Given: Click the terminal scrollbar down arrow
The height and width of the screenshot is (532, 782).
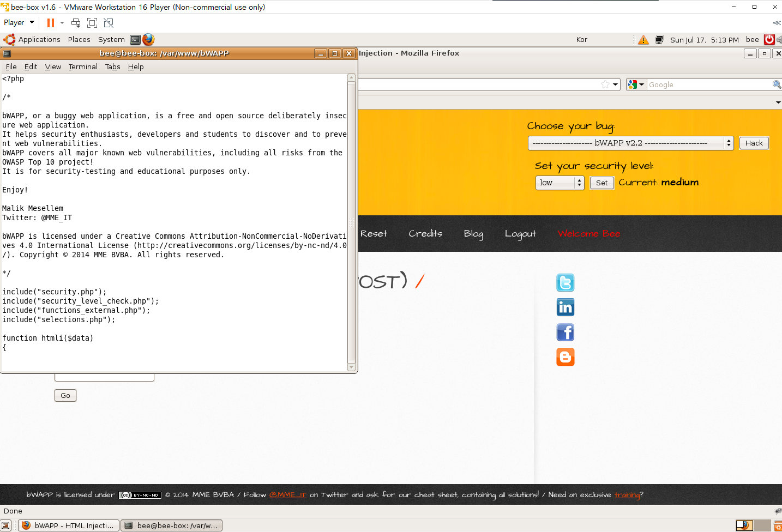Looking at the screenshot, I should click(351, 368).
